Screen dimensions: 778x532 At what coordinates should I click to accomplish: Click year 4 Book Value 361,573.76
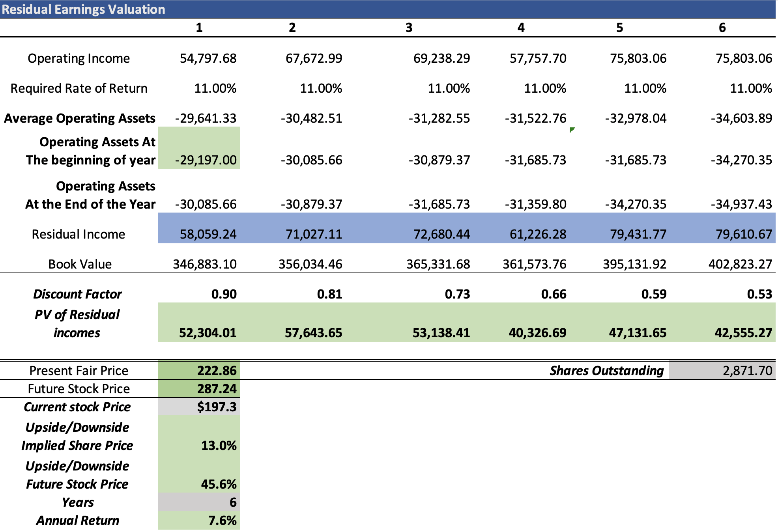tap(534, 264)
